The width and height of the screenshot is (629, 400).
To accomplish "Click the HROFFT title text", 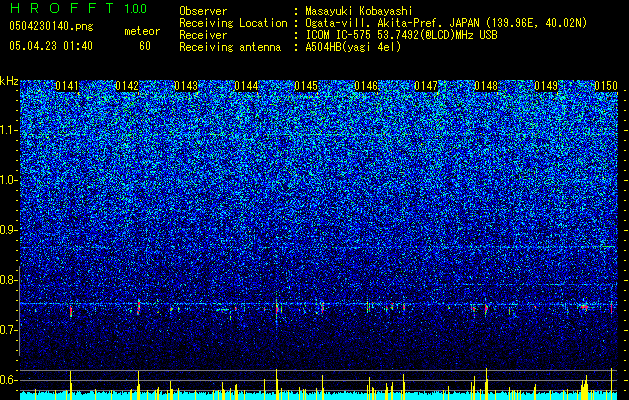I will tap(62, 8).
